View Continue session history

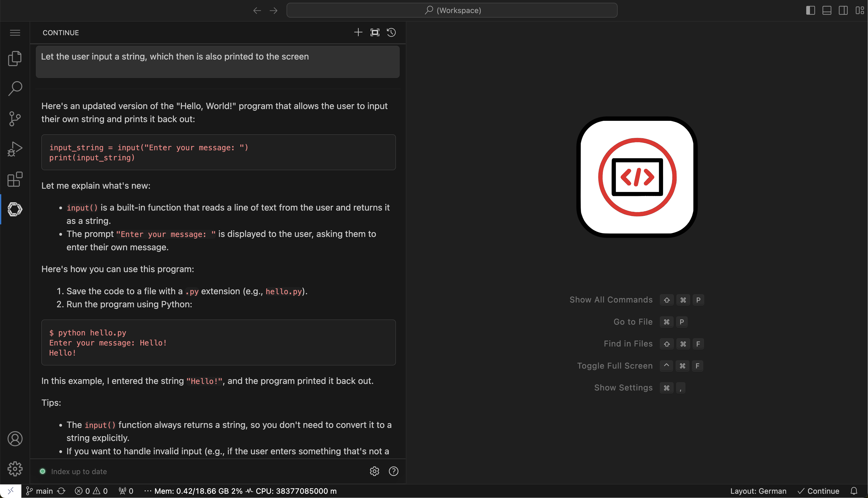click(x=392, y=32)
